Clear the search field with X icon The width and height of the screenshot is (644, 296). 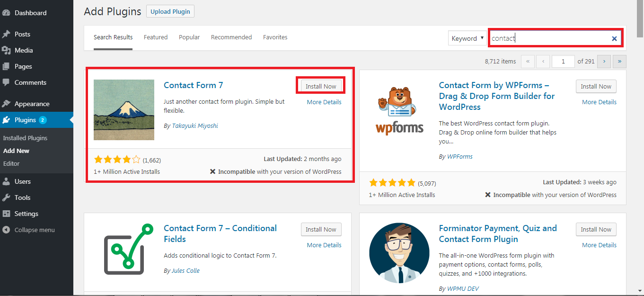coord(614,38)
